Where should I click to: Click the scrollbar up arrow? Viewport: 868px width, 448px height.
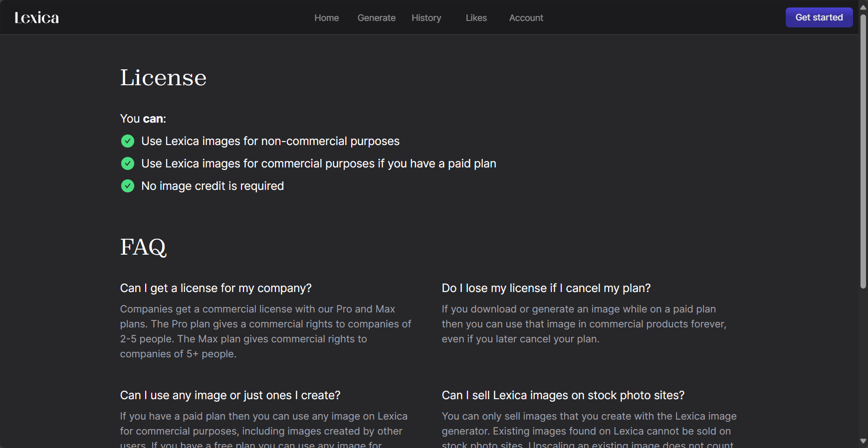(863, 7)
